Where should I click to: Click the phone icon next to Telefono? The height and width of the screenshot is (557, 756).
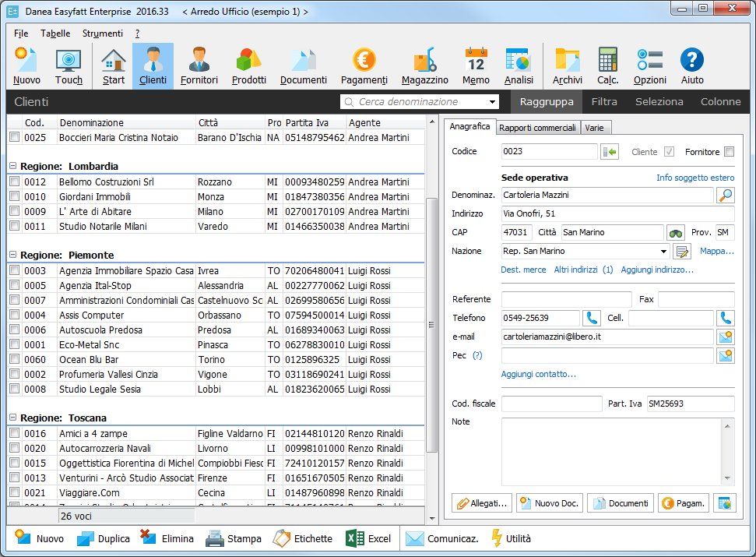point(592,318)
